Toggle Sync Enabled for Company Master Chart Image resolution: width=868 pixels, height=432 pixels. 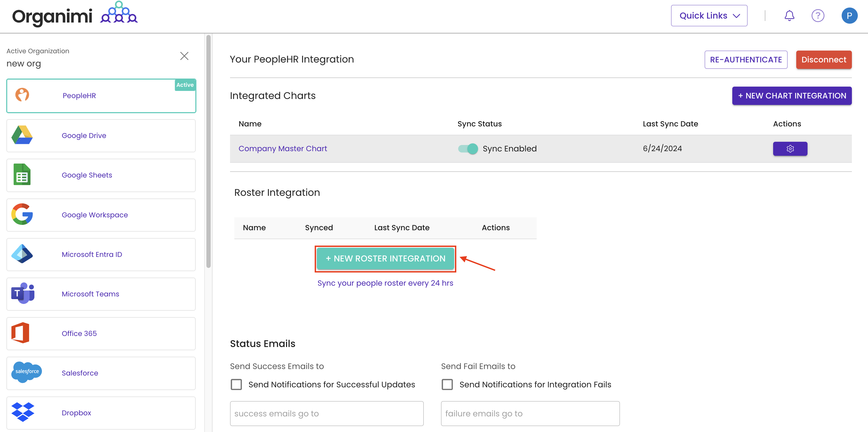tap(468, 149)
